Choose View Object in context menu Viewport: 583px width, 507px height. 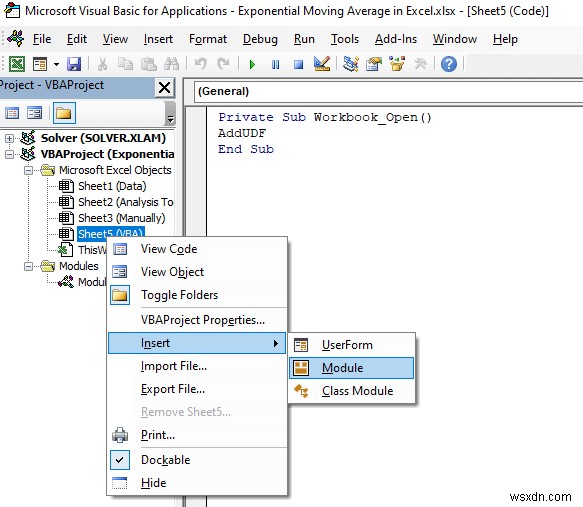[197, 272]
